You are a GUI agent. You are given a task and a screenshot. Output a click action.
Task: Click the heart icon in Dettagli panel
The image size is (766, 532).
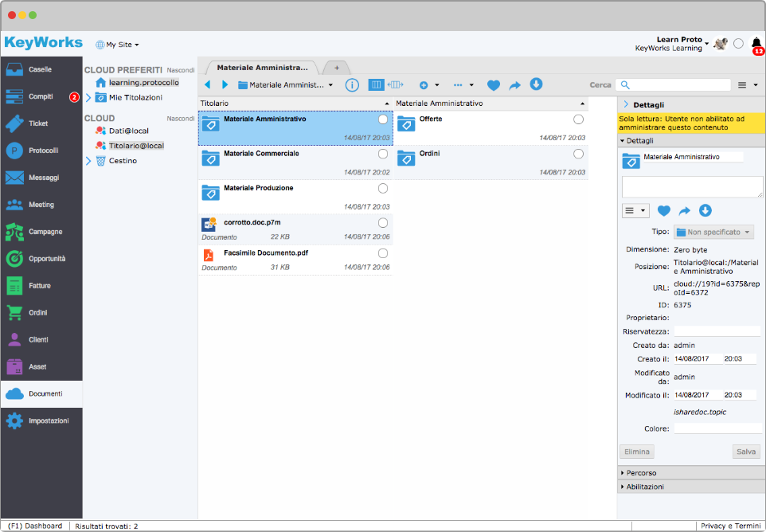point(663,211)
